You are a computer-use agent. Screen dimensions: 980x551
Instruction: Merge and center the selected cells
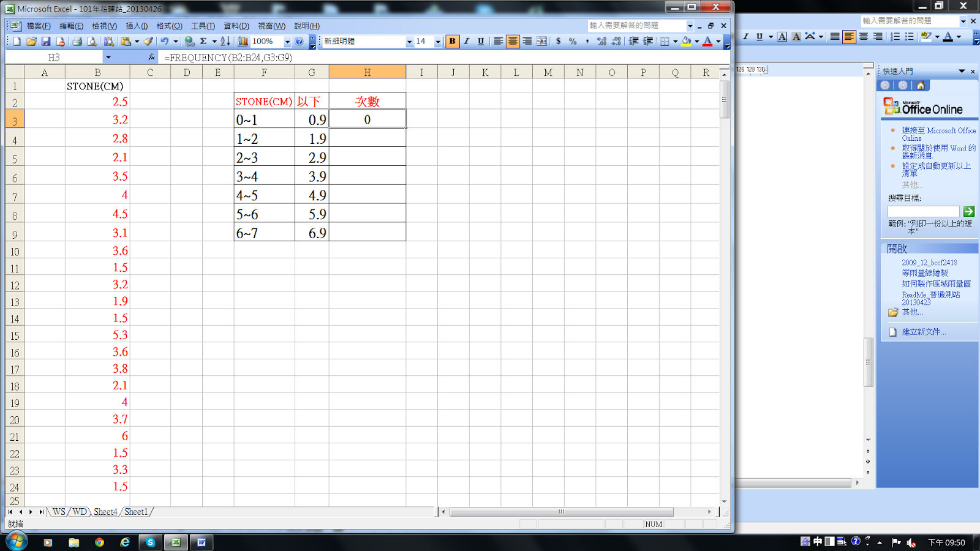pyautogui.click(x=541, y=42)
